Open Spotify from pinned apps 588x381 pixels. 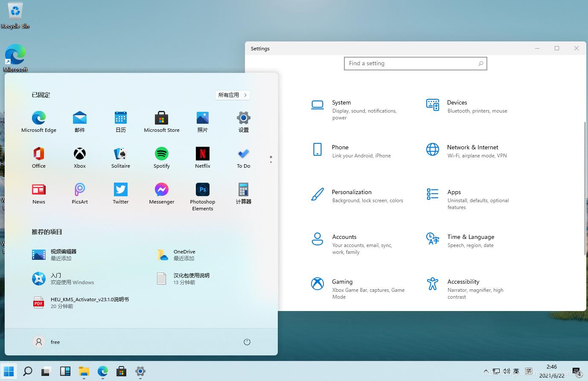[x=162, y=157]
